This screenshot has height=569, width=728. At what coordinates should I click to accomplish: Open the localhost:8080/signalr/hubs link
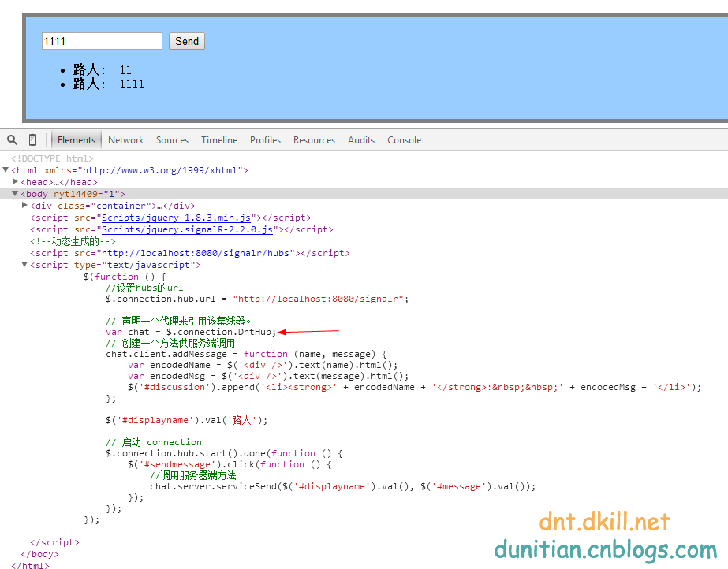[196, 253]
